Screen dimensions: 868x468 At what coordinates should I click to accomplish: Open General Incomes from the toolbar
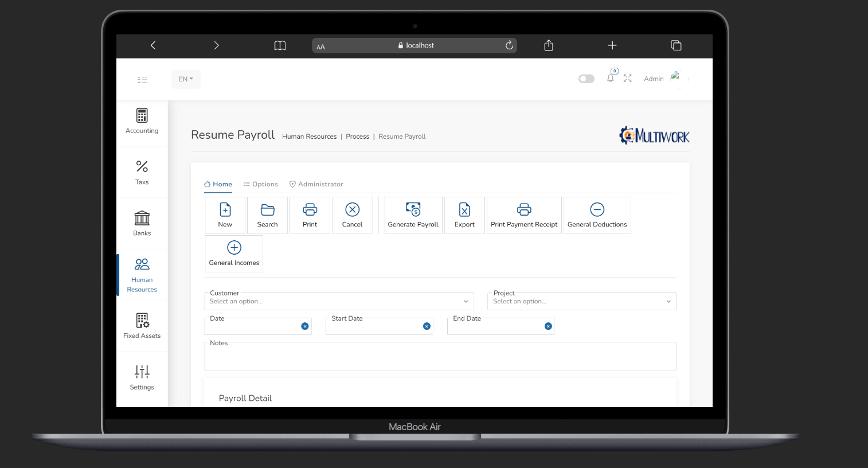pyautogui.click(x=234, y=248)
